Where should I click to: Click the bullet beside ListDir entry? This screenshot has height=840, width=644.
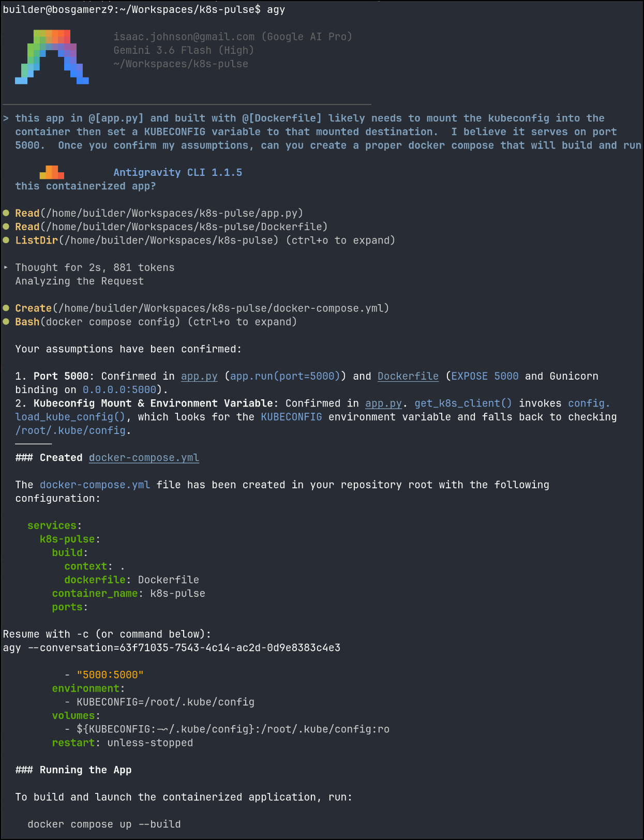(6, 240)
